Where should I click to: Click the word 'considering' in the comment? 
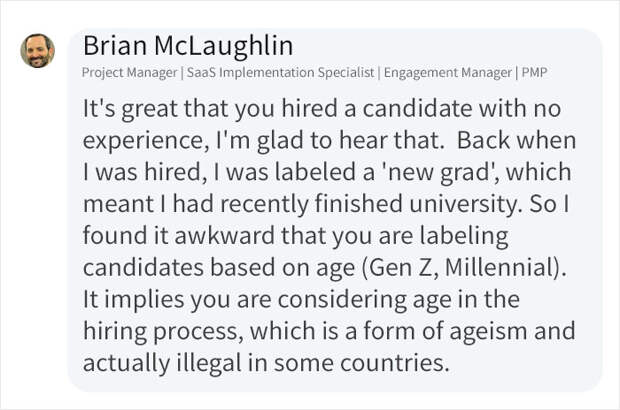(x=342, y=300)
